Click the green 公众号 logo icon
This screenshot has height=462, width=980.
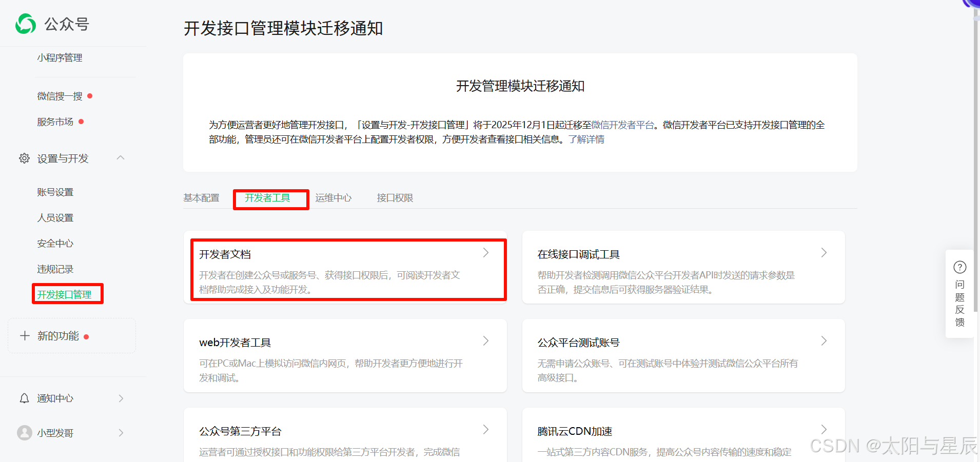tap(26, 24)
